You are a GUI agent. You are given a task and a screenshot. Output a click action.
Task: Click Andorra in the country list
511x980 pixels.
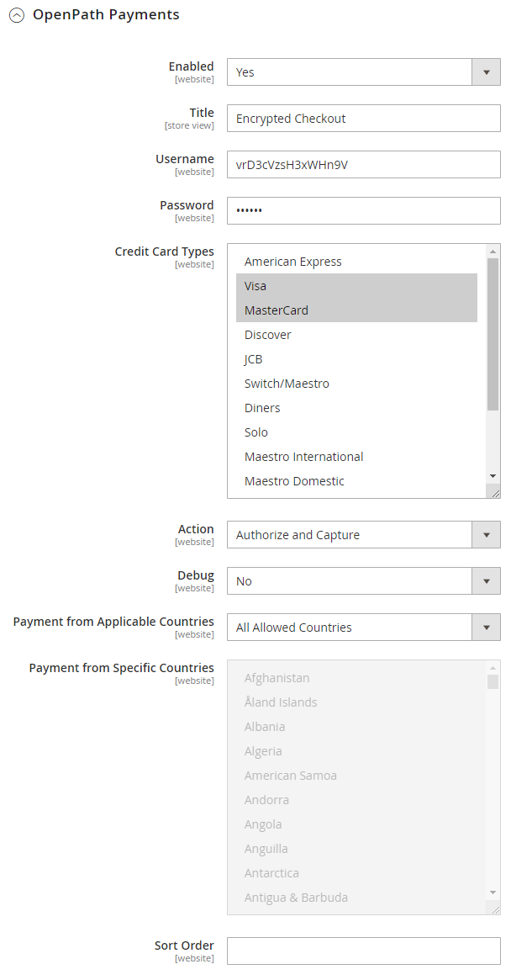[x=356, y=799]
